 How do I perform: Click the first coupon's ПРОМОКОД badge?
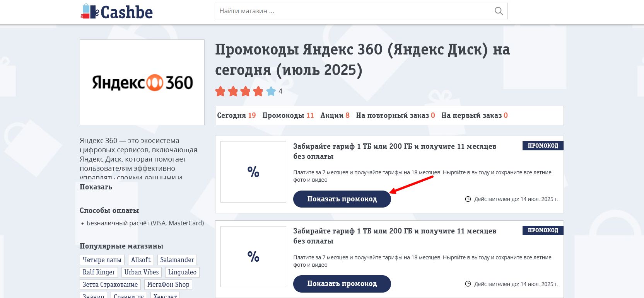543,146
